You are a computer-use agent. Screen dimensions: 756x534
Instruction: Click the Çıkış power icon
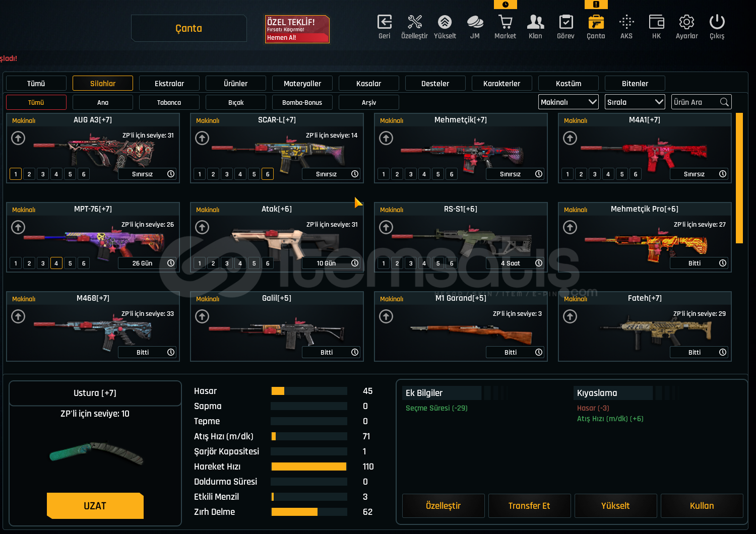coord(717,23)
